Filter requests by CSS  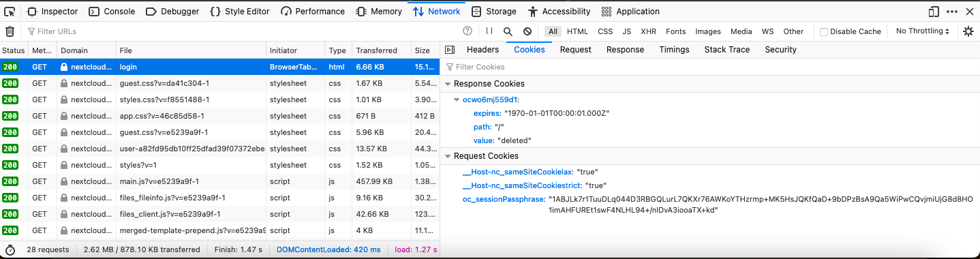tap(605, 31)
